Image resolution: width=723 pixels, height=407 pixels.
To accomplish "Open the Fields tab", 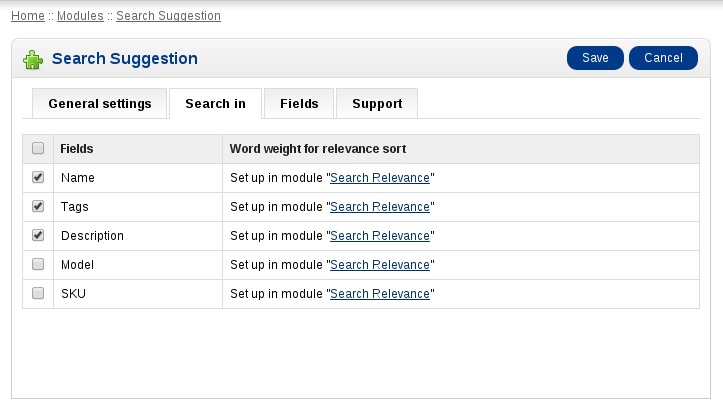I will pyautogui.click(x=299, y=104).
